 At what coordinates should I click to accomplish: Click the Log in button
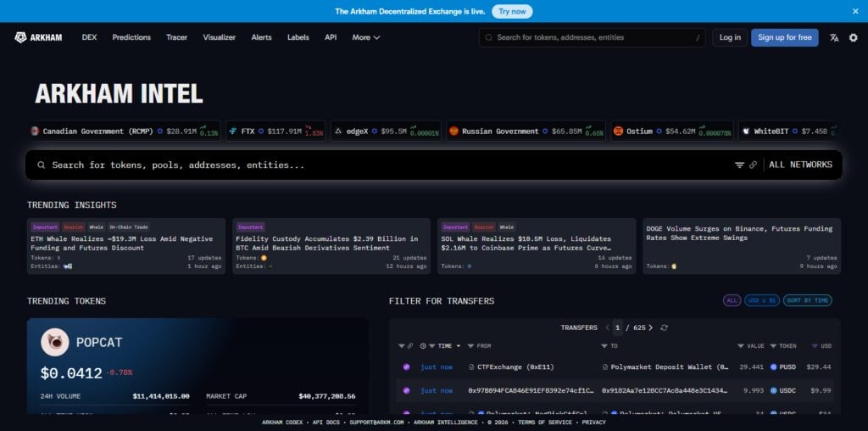tap(730, 37)
